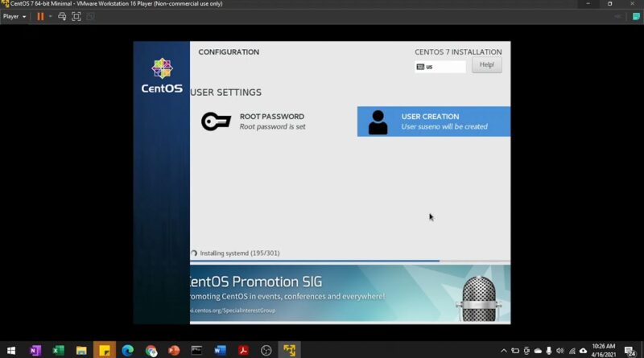Open the Windows Start menu
The width and height of the screenshot is (644, 358).
pyautogui.click(x=11, y=350)
